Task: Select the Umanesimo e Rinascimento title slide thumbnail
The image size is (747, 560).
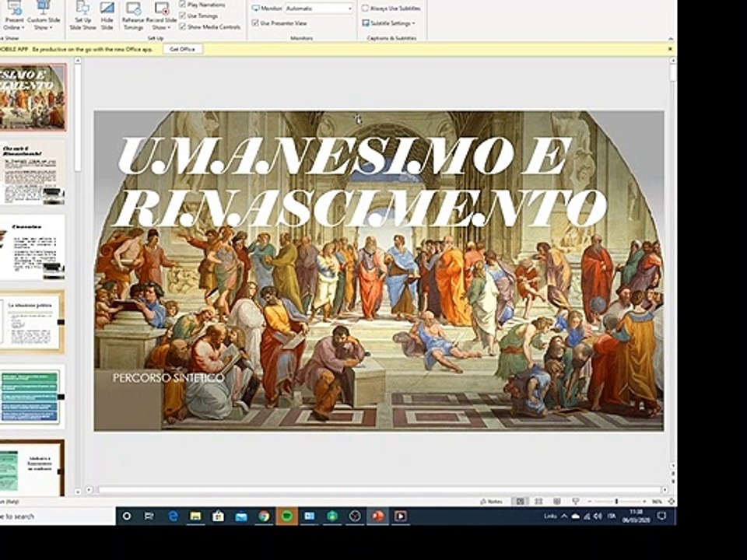Action: pyautogui.click(x=33, y=97)
